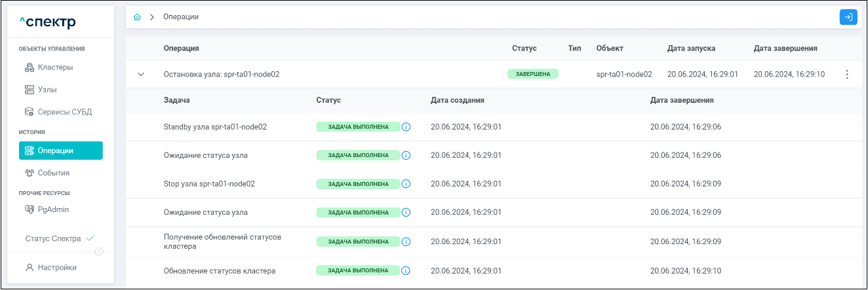
Task: Click the ЗАВЕРШЕНА status badge
Action: click(533, 74)
